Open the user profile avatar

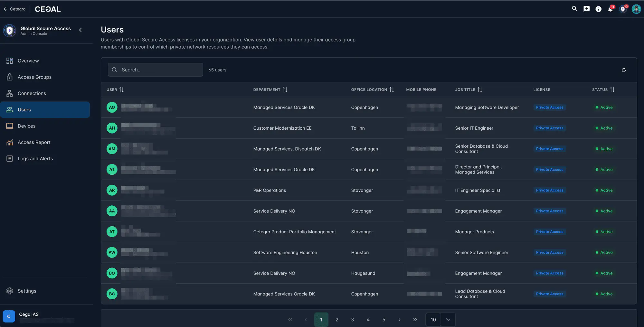636,9
